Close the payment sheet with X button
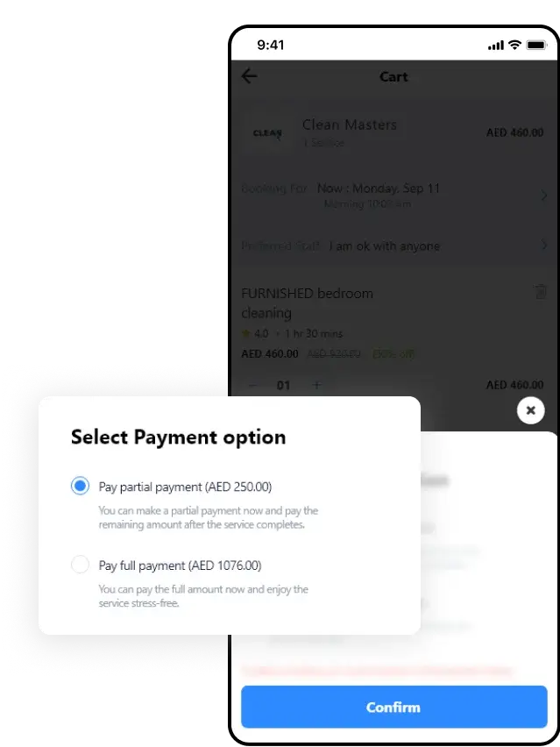Viewport: 560px width, 747px height. pos(530,410)
